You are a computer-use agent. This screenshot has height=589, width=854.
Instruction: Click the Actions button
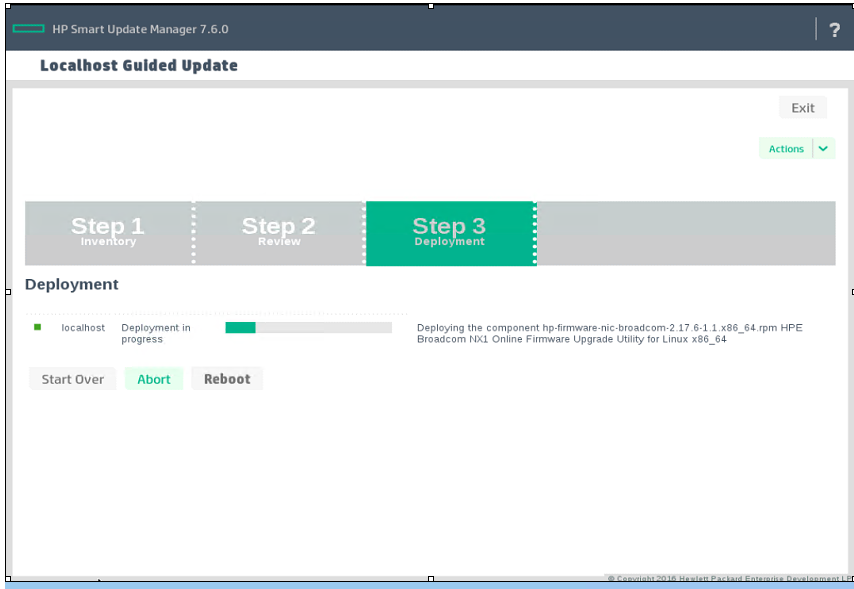[786, 149]
